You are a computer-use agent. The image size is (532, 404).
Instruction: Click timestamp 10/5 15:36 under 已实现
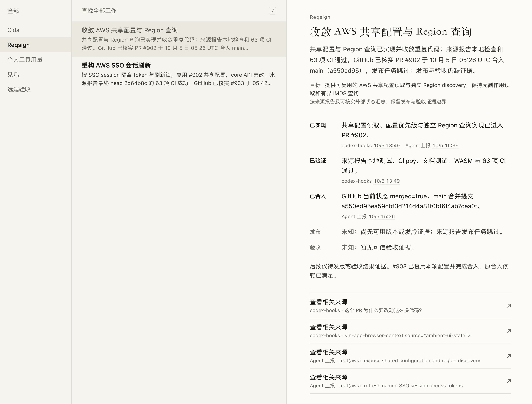tap(445, 146)
